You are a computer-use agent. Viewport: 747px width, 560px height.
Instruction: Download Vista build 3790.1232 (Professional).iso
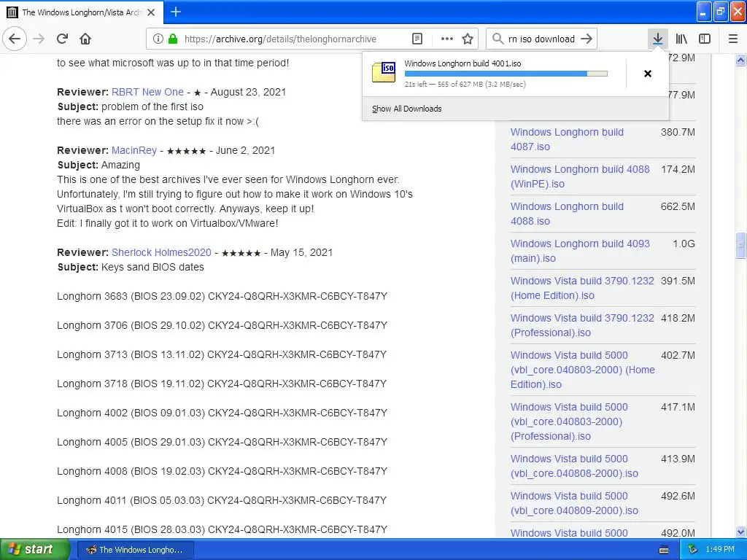tap(582, 324)
